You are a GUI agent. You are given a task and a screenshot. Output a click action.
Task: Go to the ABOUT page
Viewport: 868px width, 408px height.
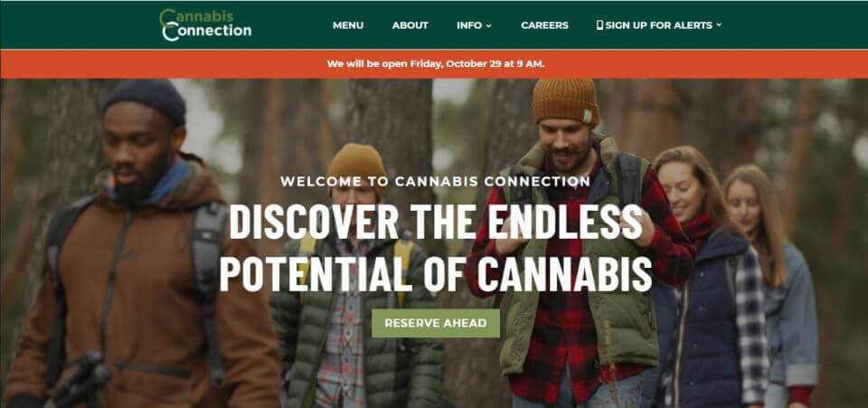[x=410, y=25]
